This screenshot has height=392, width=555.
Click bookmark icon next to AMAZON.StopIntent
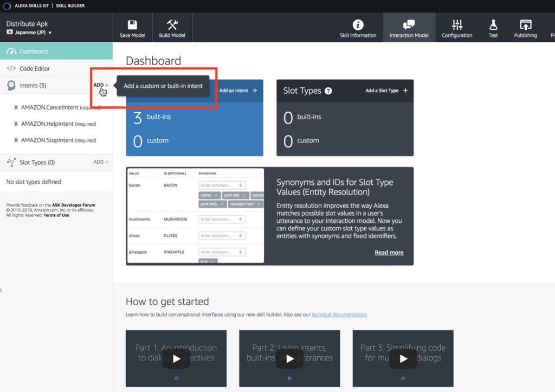(16, 140)
